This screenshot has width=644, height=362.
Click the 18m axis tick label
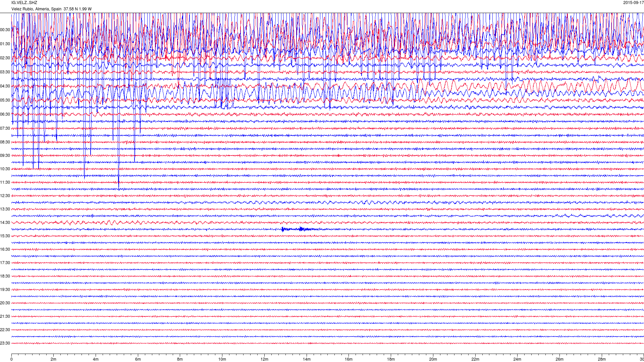(x=391, y=359)
